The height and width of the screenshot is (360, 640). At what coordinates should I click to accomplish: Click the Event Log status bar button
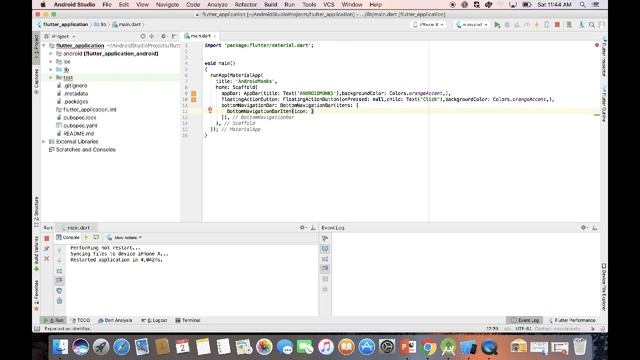pyautogui.click(x=525, y=320)
